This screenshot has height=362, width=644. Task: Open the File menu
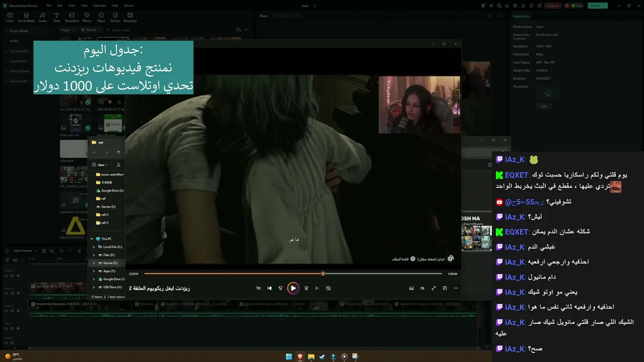pos(49,6)
